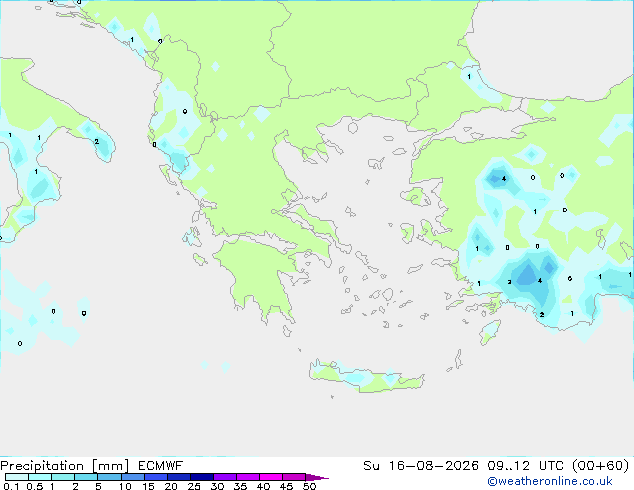Click the 50 tick label on the legend

(309, 486)
